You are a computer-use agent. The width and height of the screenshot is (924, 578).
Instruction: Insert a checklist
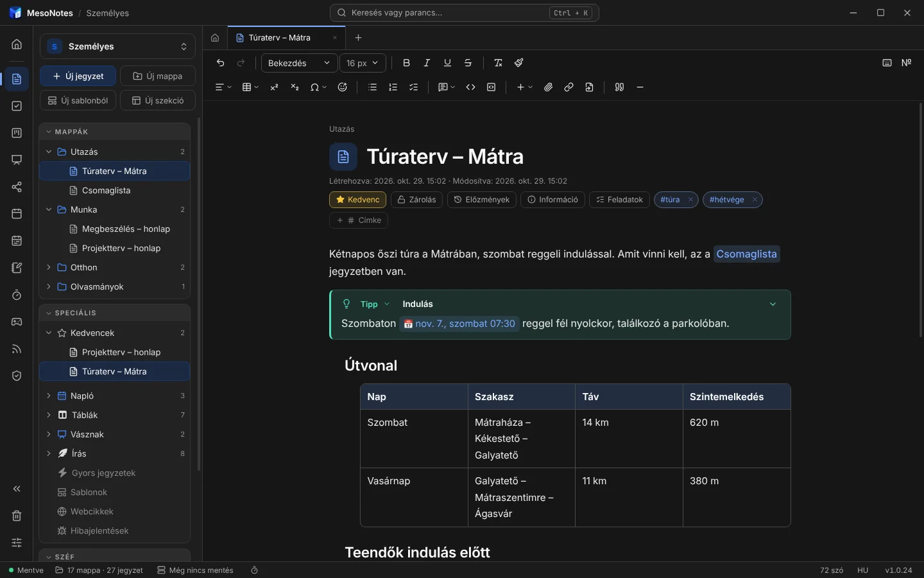click(x=414, y=87)
